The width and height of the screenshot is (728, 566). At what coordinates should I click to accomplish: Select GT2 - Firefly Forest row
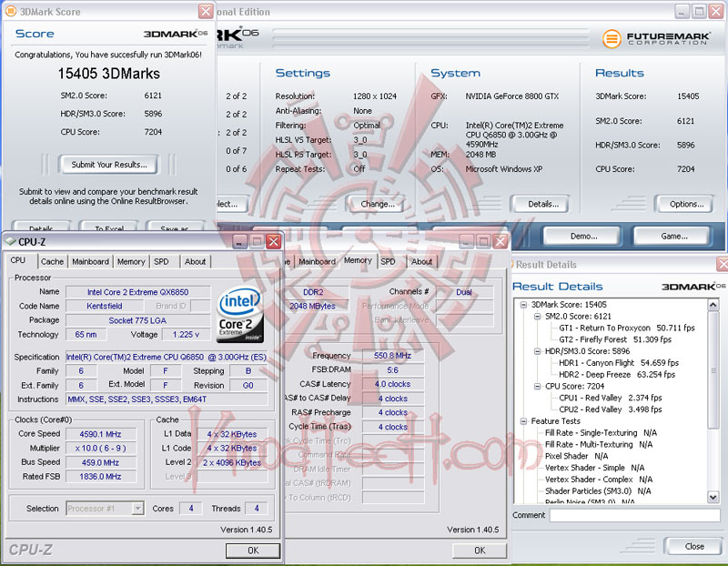615,339
